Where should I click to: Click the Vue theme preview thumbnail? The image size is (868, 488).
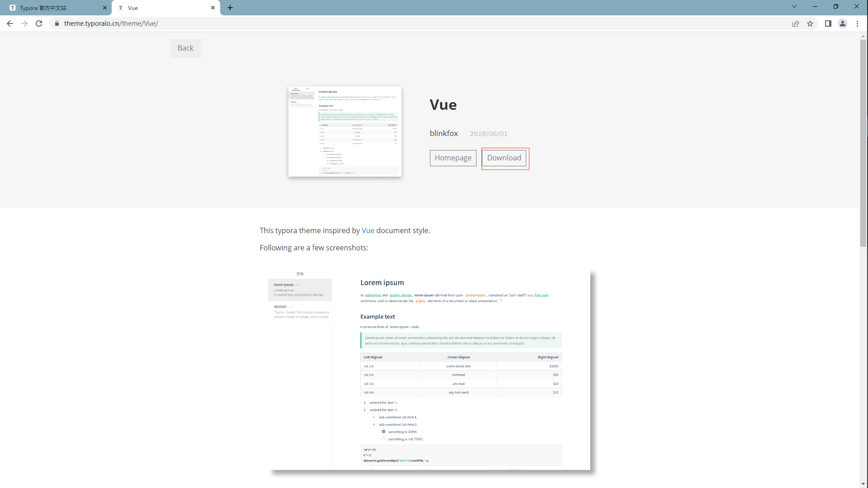point(345,131)
